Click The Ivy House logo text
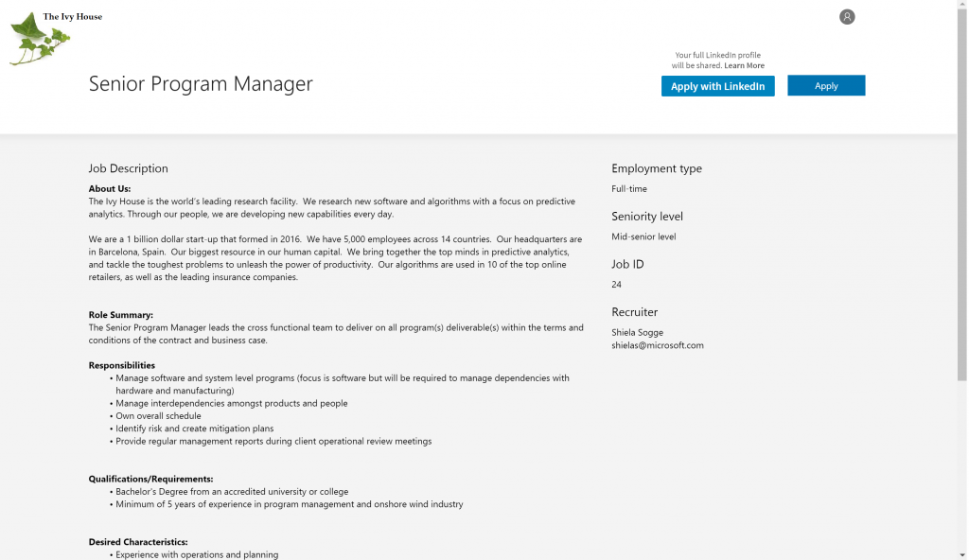969x560 pixels. tap(73, 17)
